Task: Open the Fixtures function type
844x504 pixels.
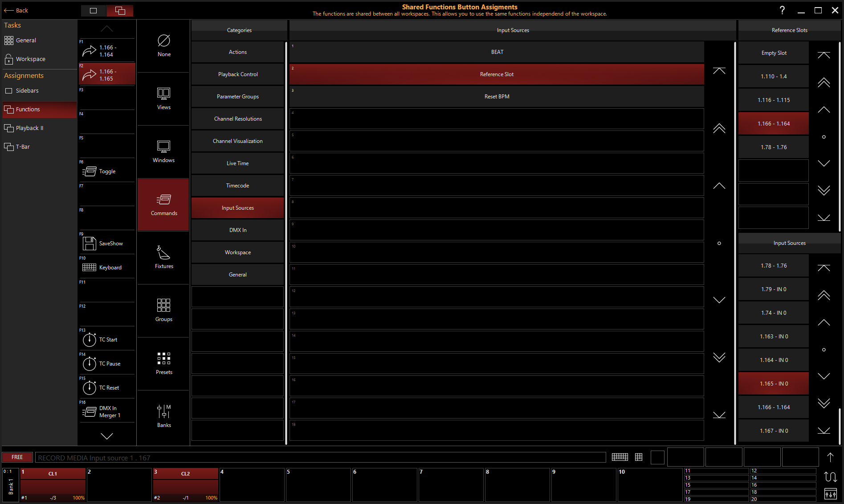Action: coord(163,257)
